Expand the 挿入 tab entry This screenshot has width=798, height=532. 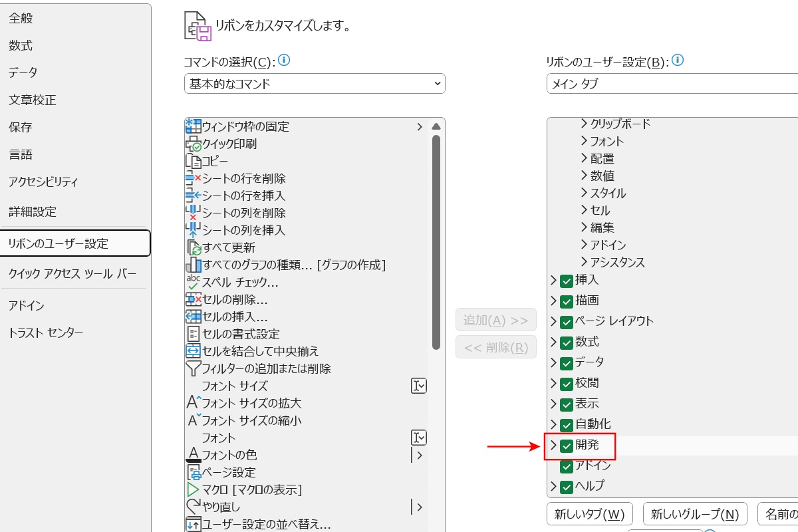pyautogui.click(x=554, y=280)
